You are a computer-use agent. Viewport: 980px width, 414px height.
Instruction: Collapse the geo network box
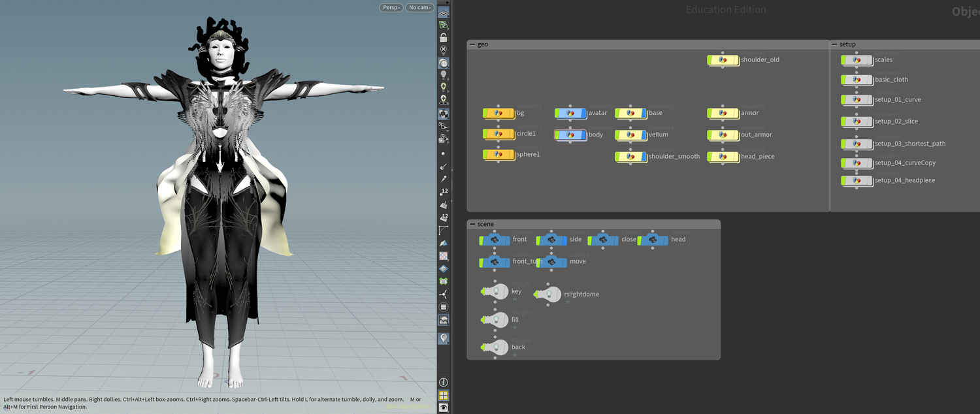click(472, 44)
